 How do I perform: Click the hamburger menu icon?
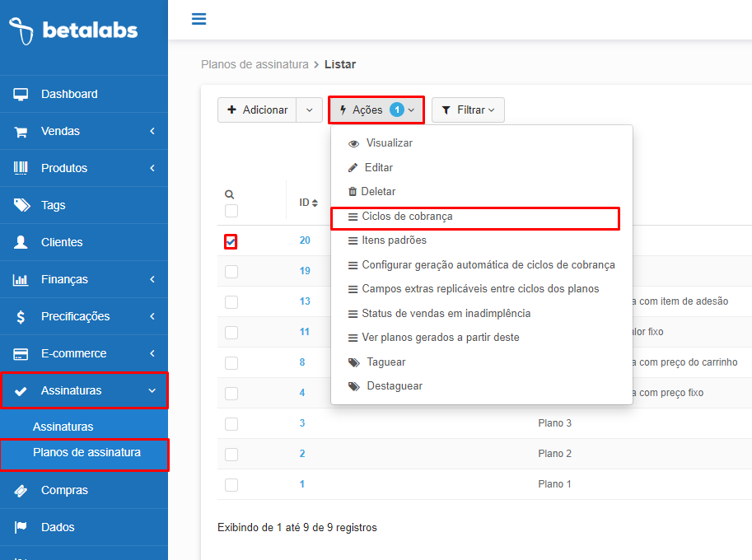pyautogui.click(x=199, y=19)
